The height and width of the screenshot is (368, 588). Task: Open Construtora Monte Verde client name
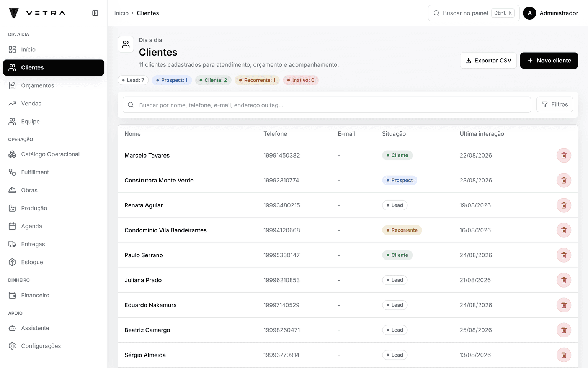tap(159, 180)
